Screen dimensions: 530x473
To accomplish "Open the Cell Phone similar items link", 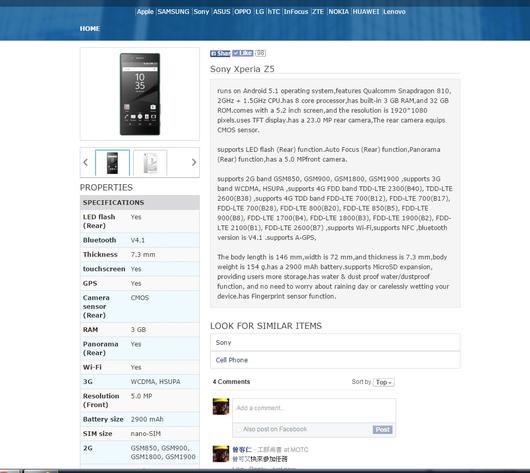I will (335, 360).
